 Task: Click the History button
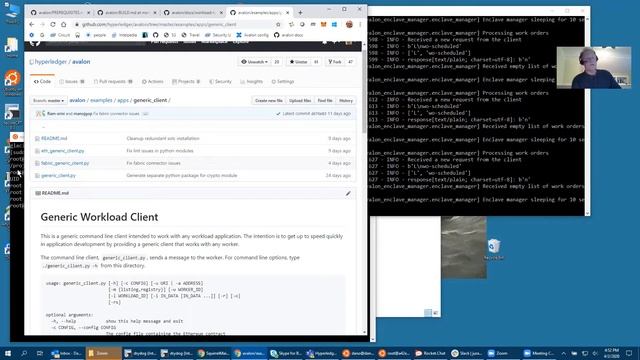coord(346,100)
